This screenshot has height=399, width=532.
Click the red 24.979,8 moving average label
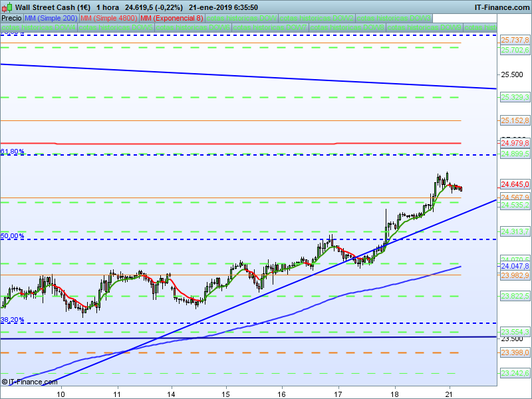click(x=515, y=143)
